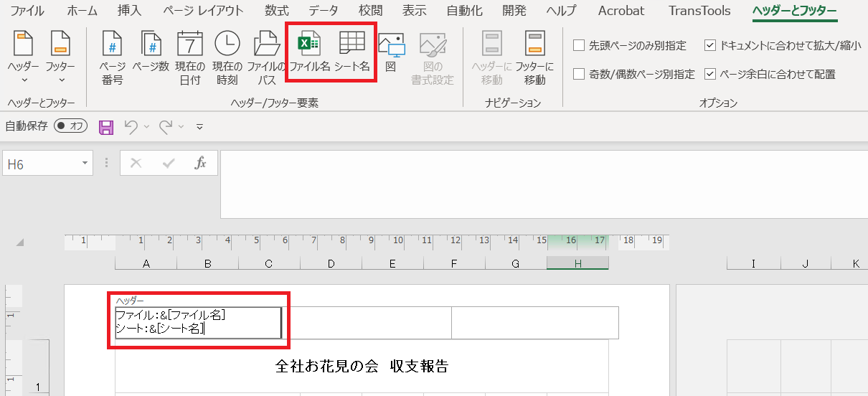
Task: Open the ページ レイアウト ribbon tab
Action: point(203,11)
